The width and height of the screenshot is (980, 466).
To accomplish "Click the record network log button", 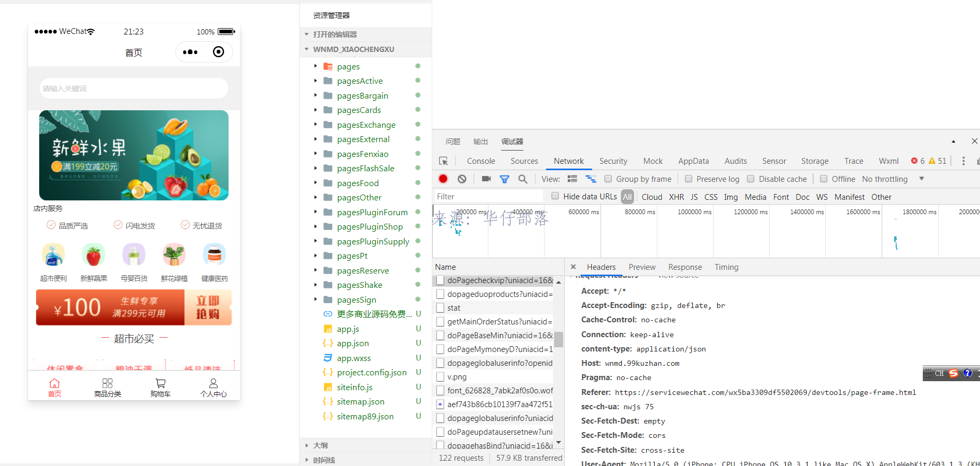I will click(x=443, y=179).
